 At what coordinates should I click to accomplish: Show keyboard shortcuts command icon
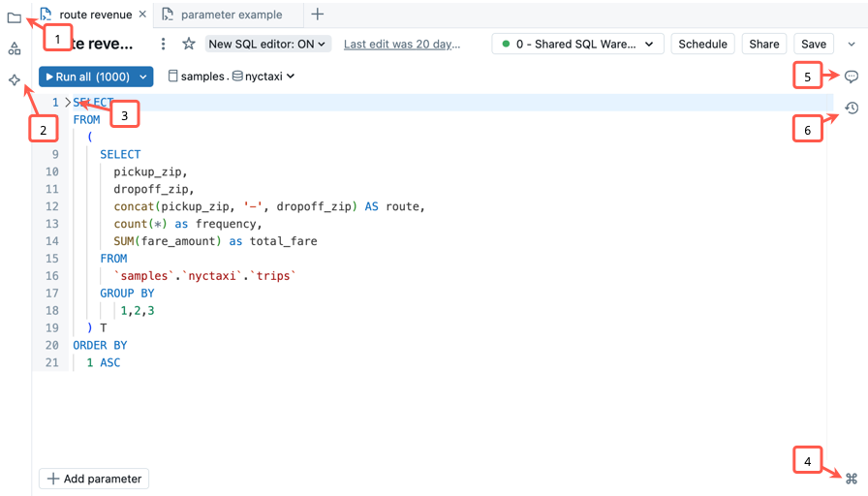(852, 479)
